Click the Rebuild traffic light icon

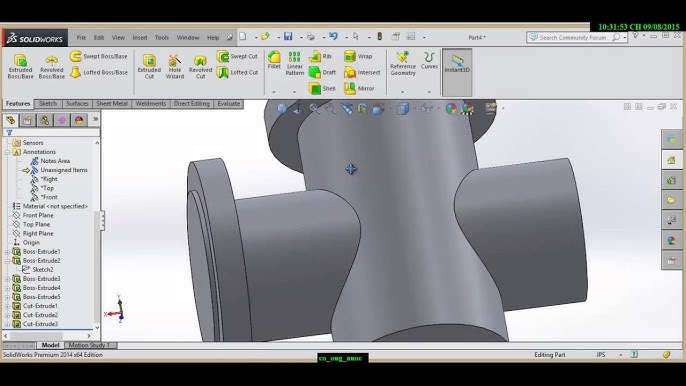pyautogui.click(x=380, y=37)
